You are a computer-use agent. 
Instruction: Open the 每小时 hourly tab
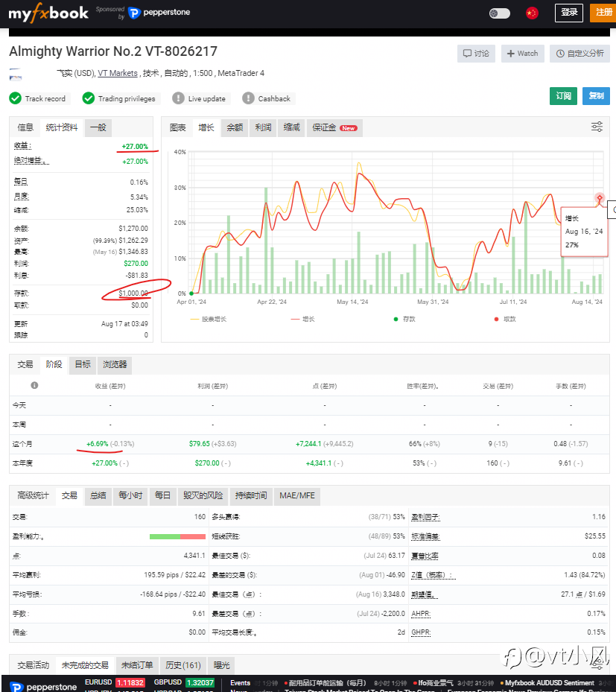130,495
